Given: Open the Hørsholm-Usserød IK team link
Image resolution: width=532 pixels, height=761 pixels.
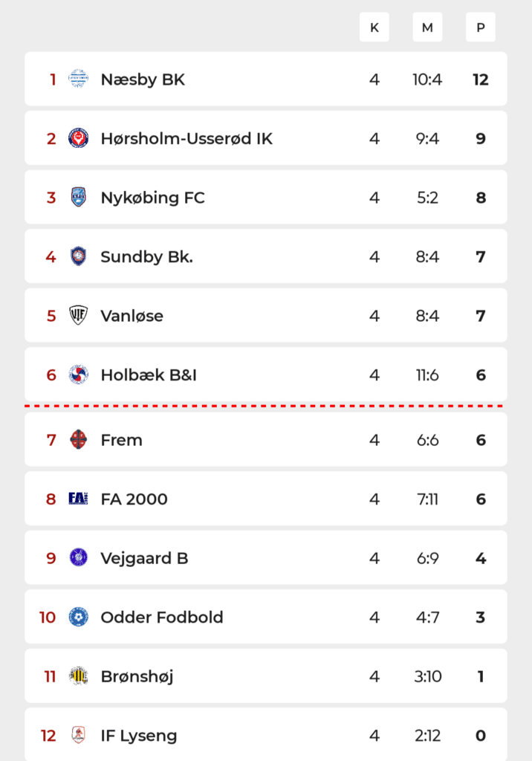Looking at the screenshot, I should tap(186, 139).
